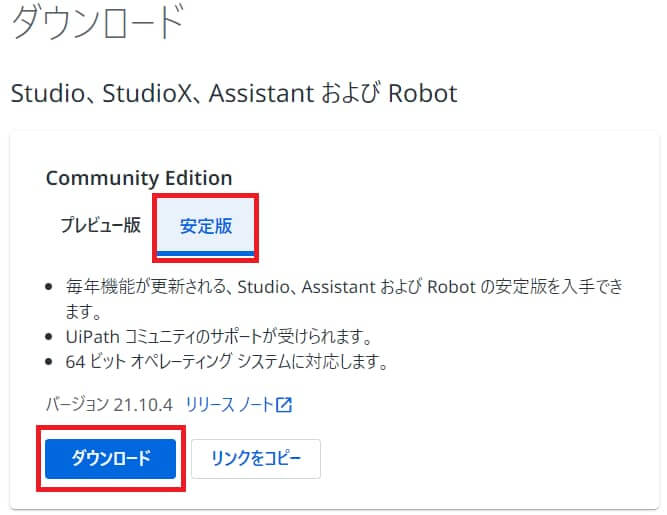
Task: Click the large ダウンロード page heading
Action: pyautogui.click(x=98, y=21)
